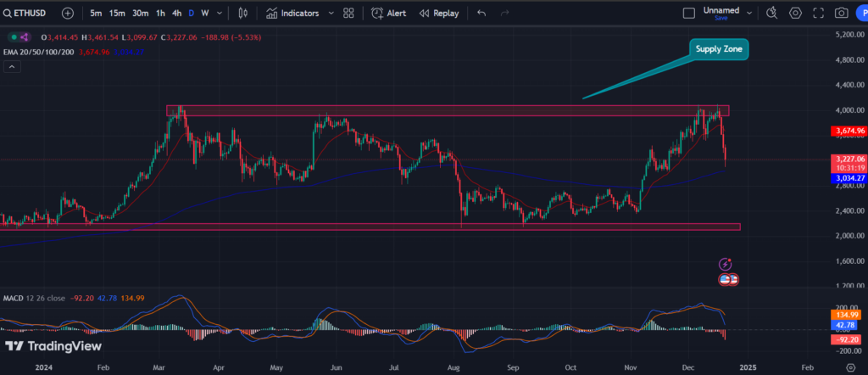Screen dimensions: 868x375
Task: Click the low value L3,099.67
Action: [140, 37]
